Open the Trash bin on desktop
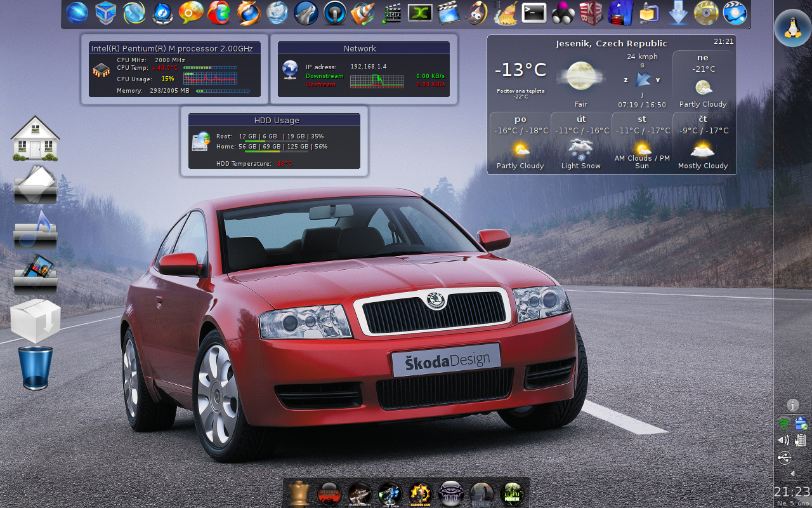 click(x=36, y=368)
